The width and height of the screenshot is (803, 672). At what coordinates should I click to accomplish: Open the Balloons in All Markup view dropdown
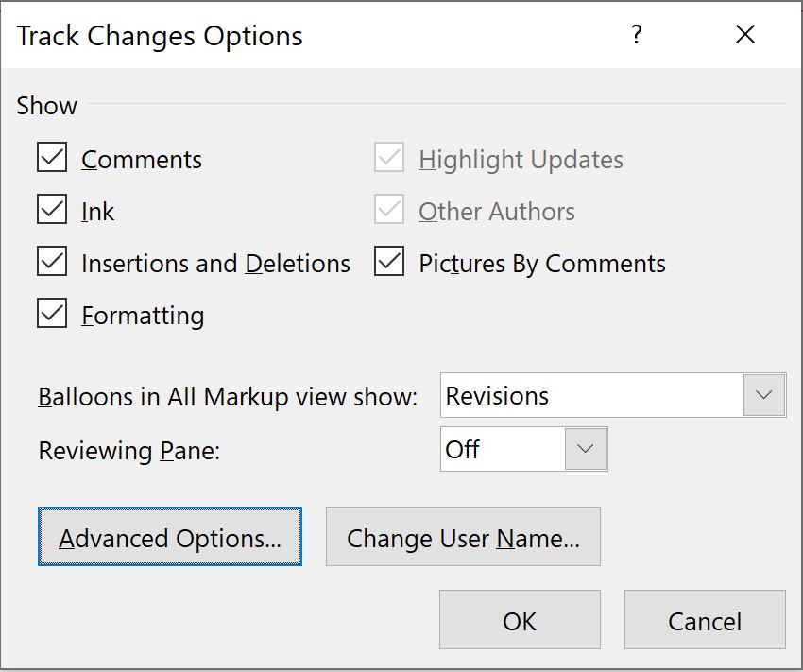(764, 395)
